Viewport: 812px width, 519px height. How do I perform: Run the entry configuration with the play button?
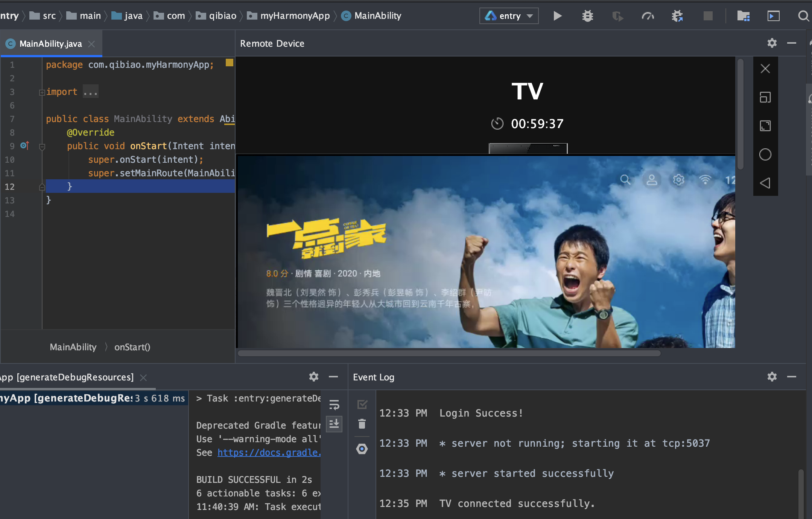557,16
